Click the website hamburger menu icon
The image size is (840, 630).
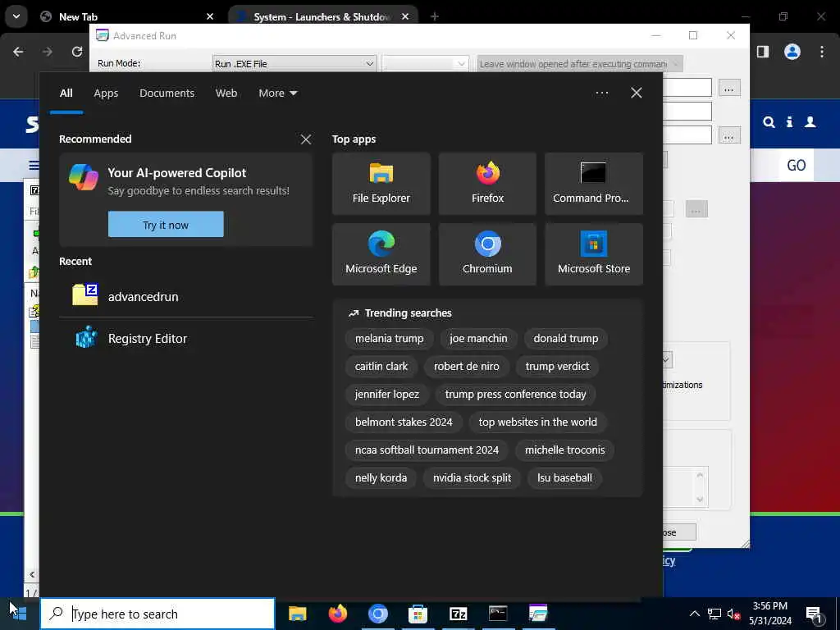click(x=34, y=165)
